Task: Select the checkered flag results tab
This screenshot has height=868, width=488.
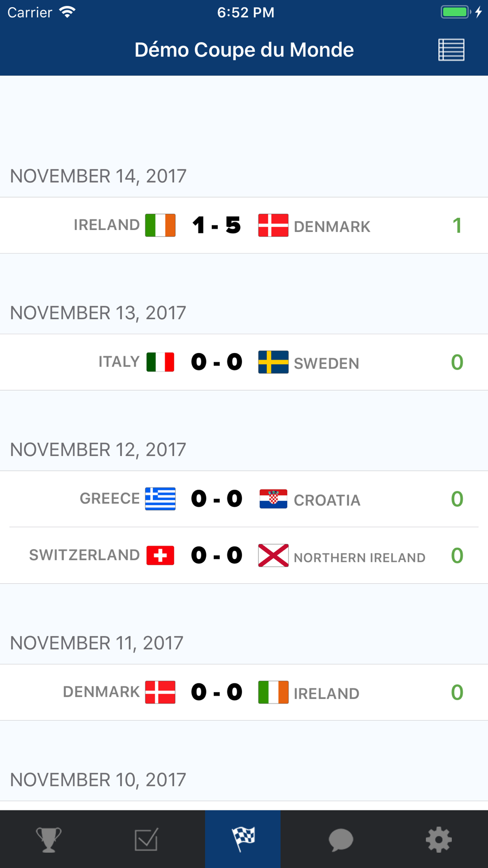Action: 243,839
